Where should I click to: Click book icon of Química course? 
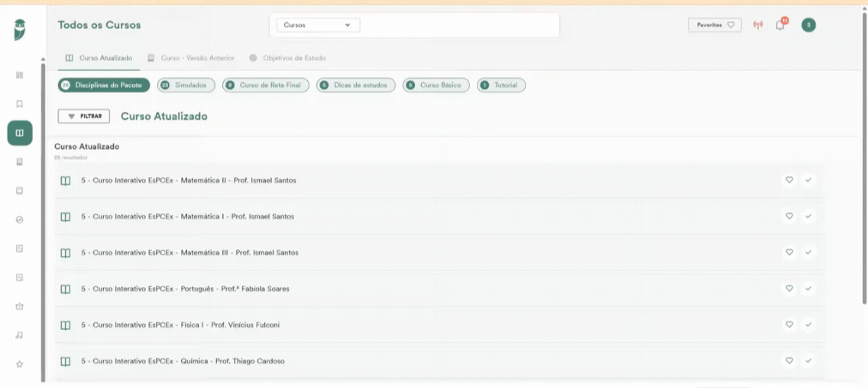tap(65, 361)
